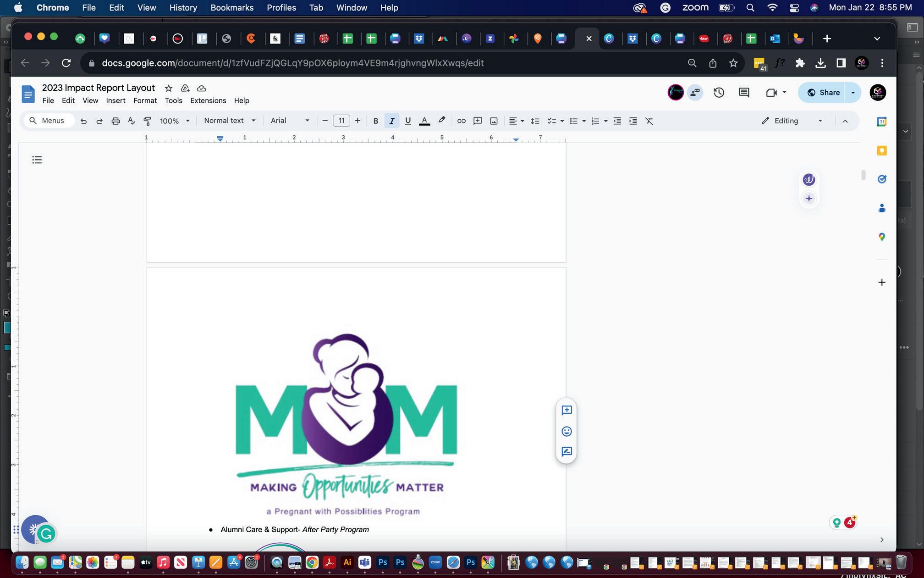Open the Insert menu
924x578 pixels.
pos(115,100)
